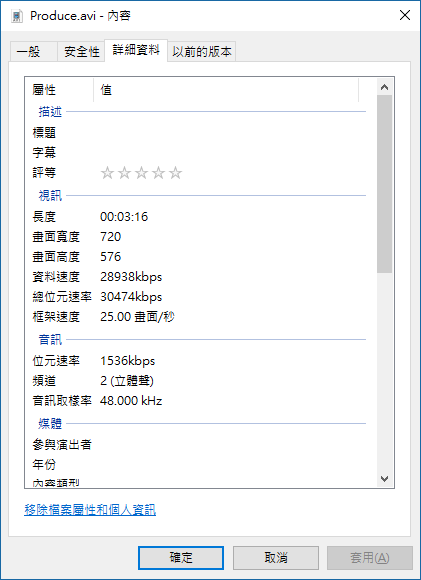
Task: Set rating to five stars
Action: click(x=175, y=173)
